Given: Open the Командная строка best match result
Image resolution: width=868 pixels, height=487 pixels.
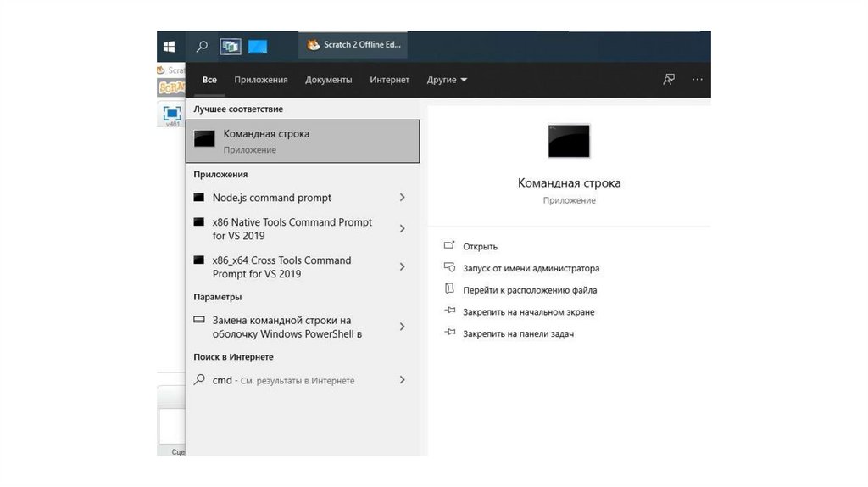Looking at the screenshot, I should click(x=303, y=142).
